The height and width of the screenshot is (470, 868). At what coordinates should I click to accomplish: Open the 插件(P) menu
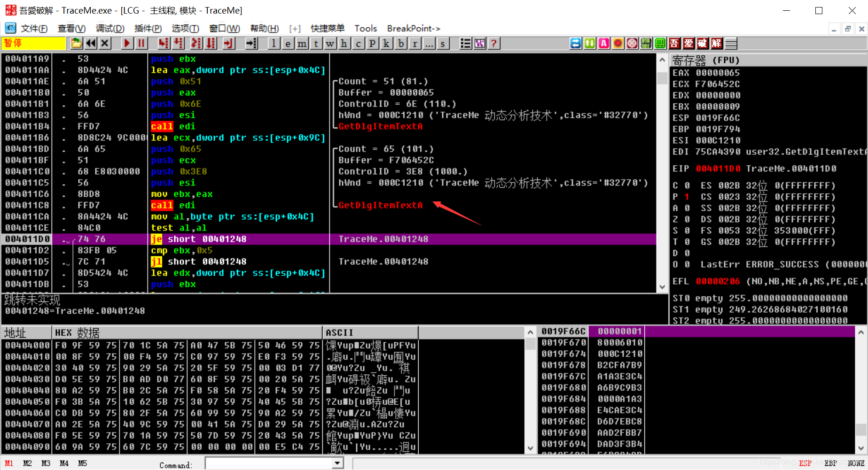pos(148,29)
